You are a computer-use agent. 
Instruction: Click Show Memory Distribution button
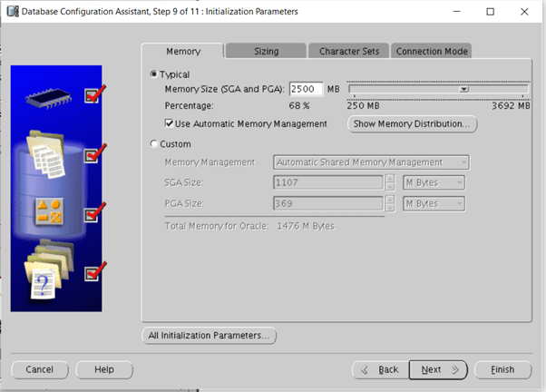coord(413,124)
